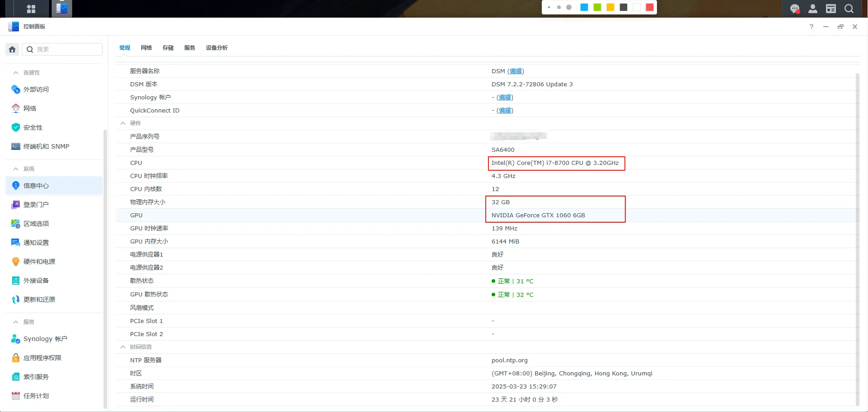Open 更新和还原 in the sidebar
The height and width of the screenshot is (412, 868).
click(54, 300)
